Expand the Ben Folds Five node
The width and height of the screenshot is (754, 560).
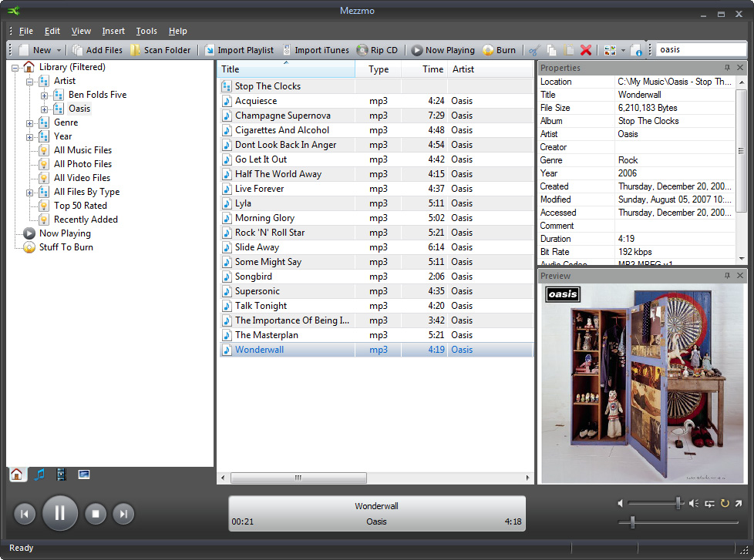44,96
